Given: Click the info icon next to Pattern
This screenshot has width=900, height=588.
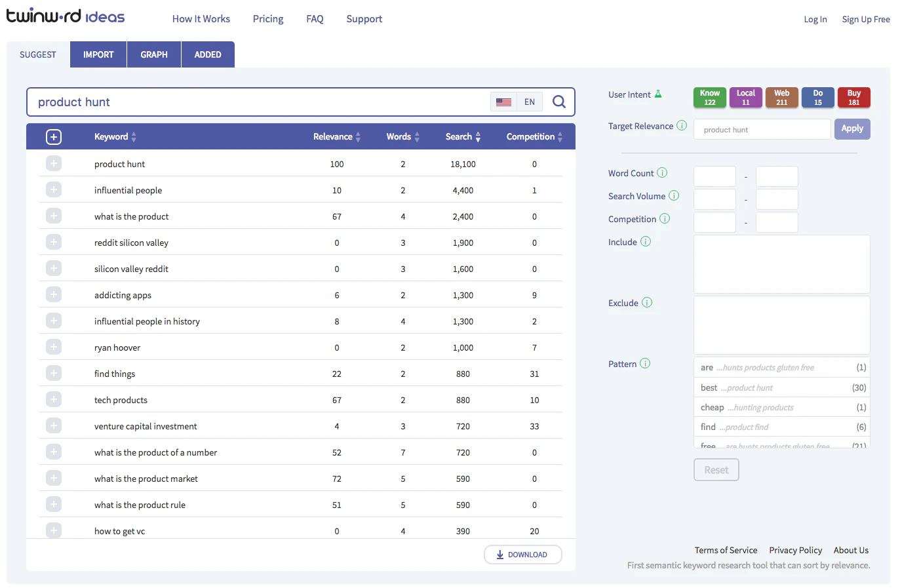Looking at the screenshot, I should [645, 363].
